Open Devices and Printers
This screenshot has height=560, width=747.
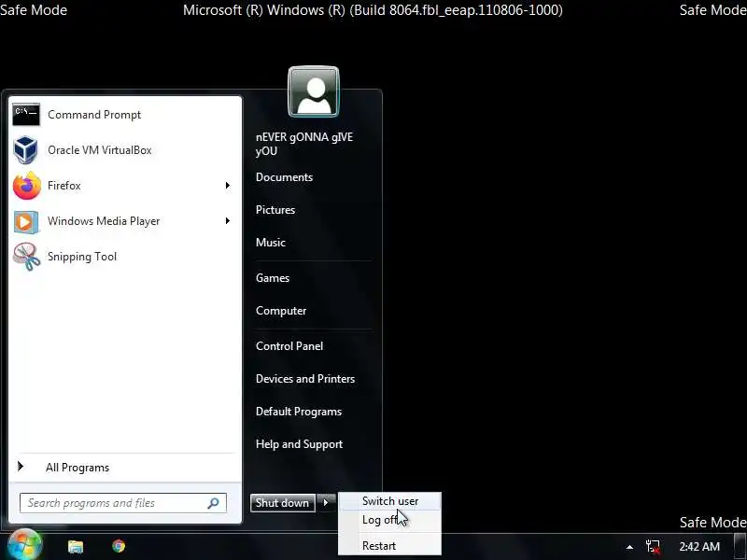[x=305, y=379]
